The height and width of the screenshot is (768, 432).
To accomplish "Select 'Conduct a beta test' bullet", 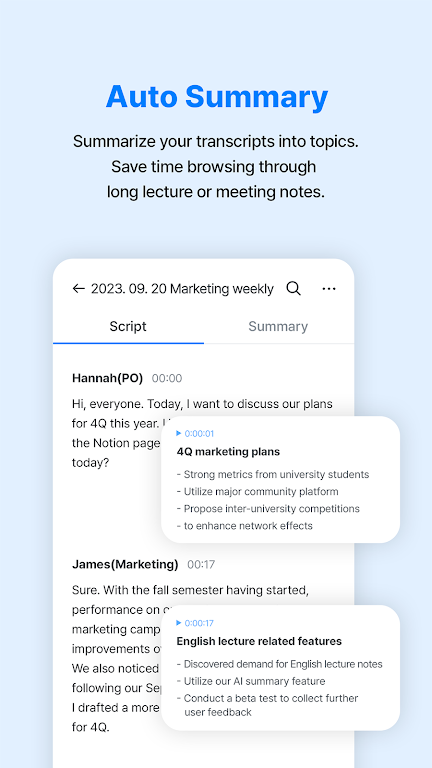I will point(267,705).
